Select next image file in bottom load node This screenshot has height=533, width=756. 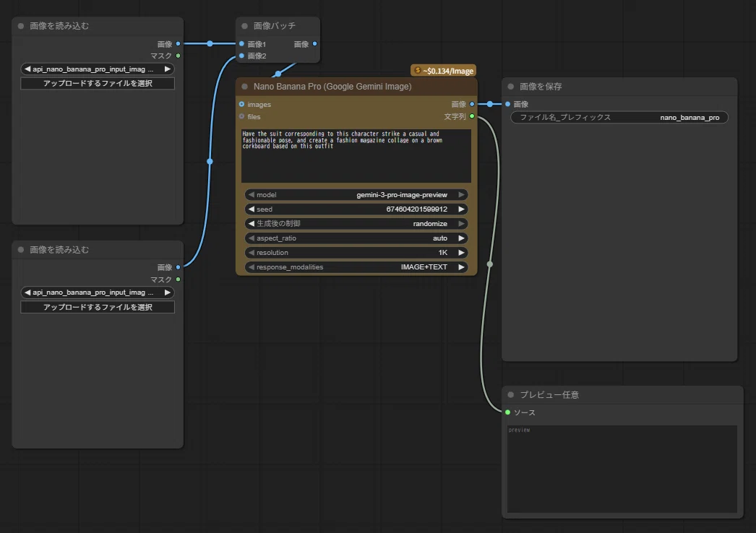(167, 292)
